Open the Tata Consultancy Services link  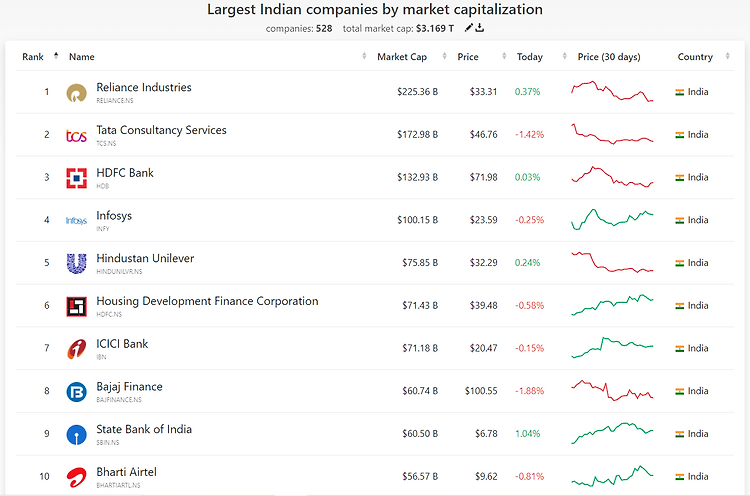(161, 130)
